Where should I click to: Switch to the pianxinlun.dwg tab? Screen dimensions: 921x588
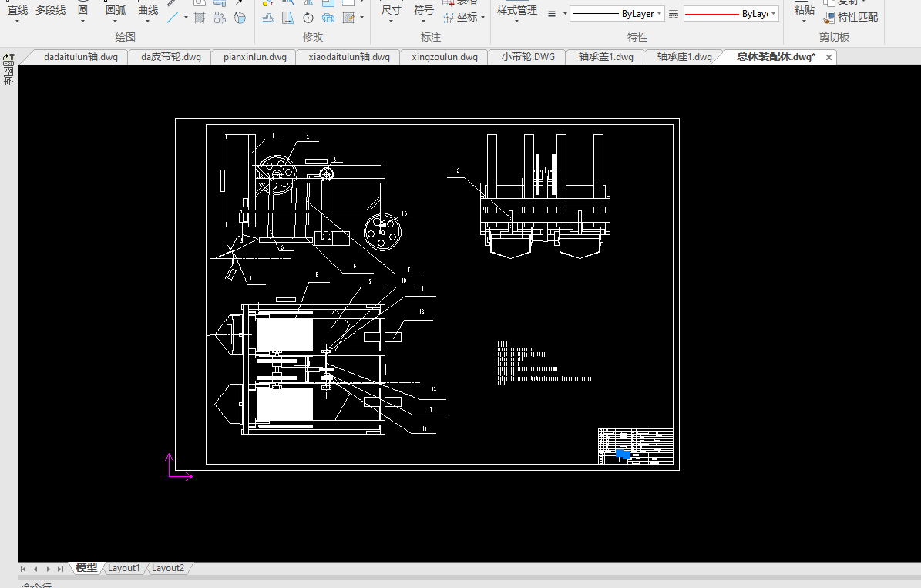pos(254,57)
